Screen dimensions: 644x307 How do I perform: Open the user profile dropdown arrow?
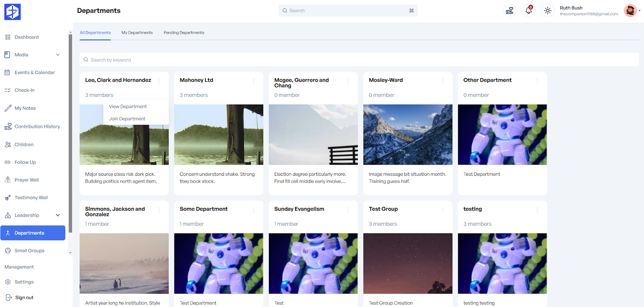click(639, 11)
